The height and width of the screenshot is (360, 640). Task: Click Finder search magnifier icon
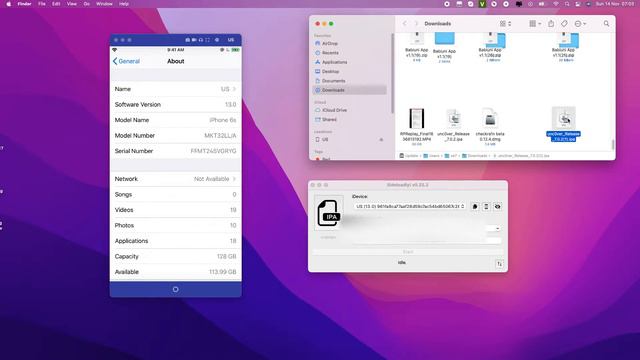click(x=607, y=24)
